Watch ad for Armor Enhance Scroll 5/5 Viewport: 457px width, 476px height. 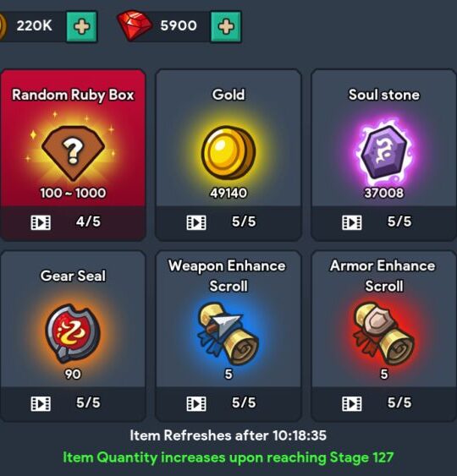(384, 403)
